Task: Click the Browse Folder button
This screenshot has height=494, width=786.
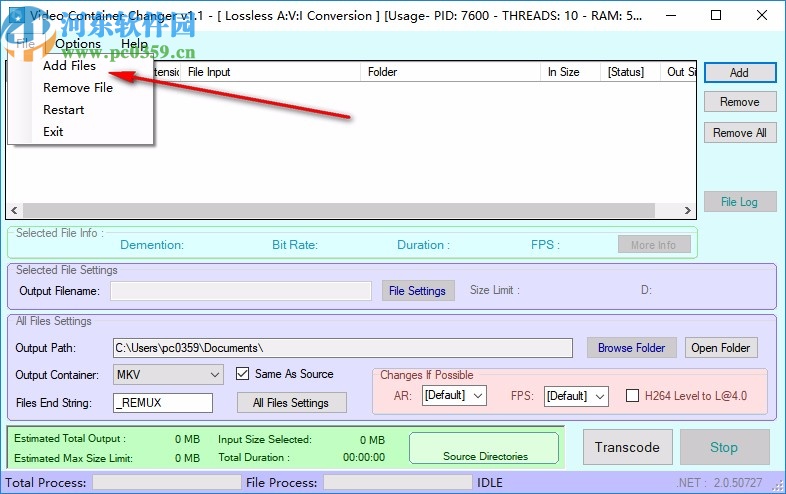Action: point(631,348)
